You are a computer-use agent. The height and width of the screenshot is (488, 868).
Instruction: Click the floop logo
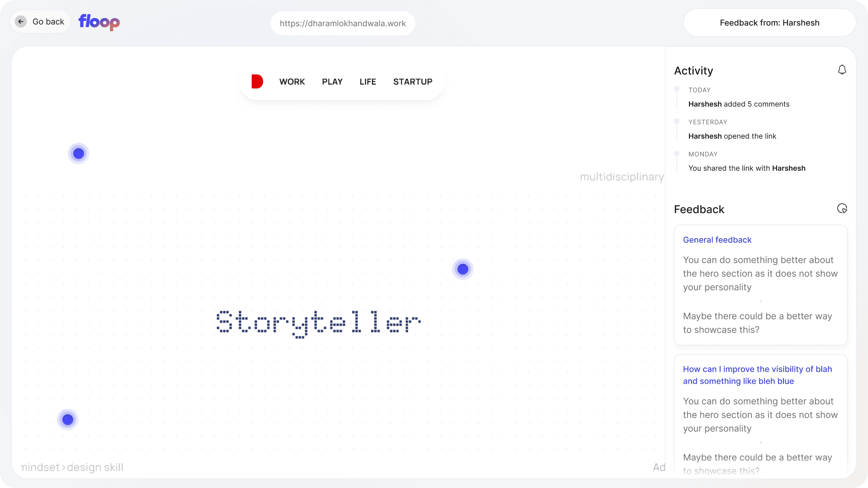point(99,22)
